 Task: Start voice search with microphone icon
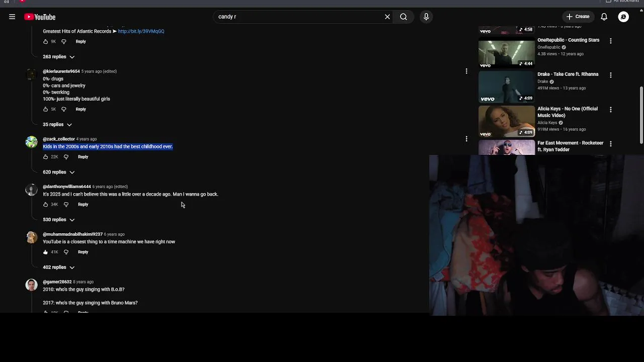pyautogui.click(x=426, y=17)
